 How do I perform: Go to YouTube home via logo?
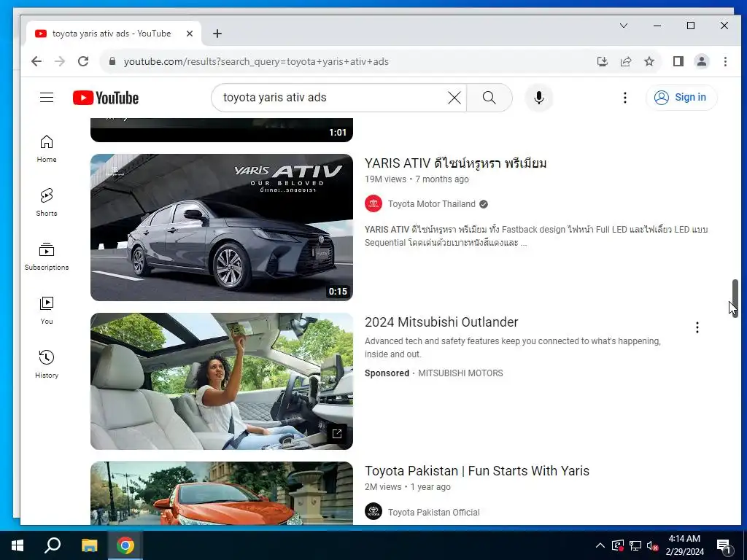point(106,98)
